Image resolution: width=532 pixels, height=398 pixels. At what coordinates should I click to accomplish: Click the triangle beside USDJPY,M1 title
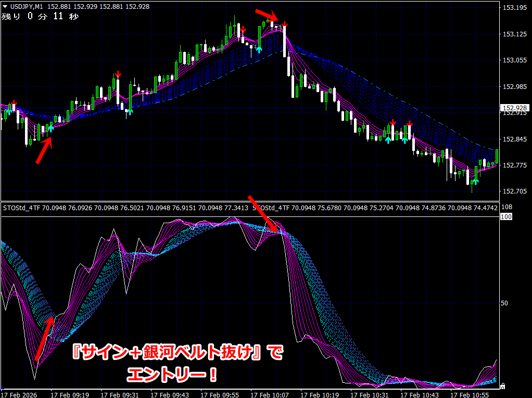tap(5, 6)
